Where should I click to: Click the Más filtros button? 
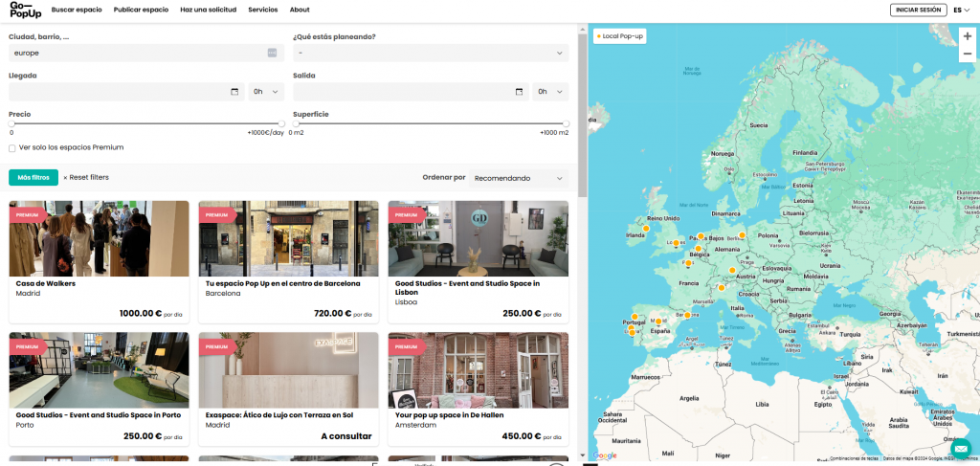click(x=33, y=177)
